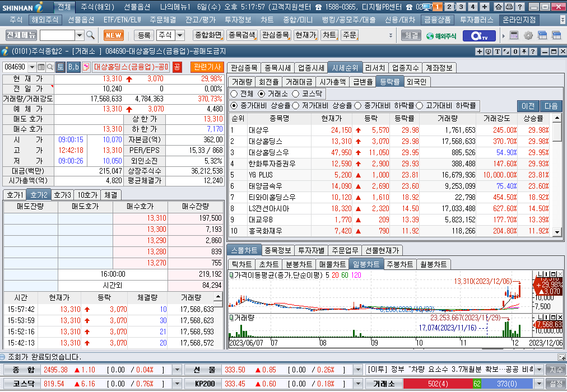Image resolution: width=567 pixels, height=392 pixels.
Task: Click the home icon in the title bar
Action: click(x=498, y=7)
